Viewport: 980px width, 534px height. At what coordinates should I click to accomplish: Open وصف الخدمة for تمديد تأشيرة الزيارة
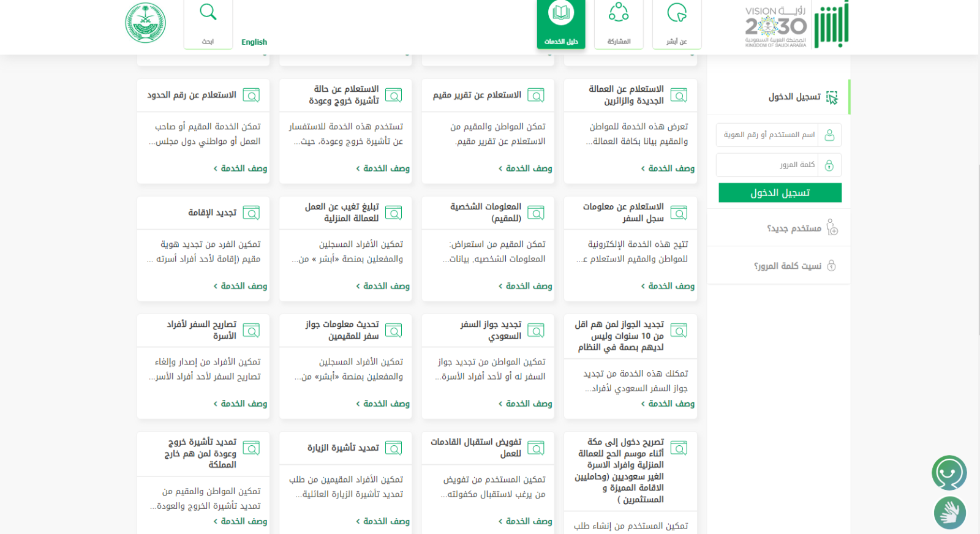click(x=383, y=521)
